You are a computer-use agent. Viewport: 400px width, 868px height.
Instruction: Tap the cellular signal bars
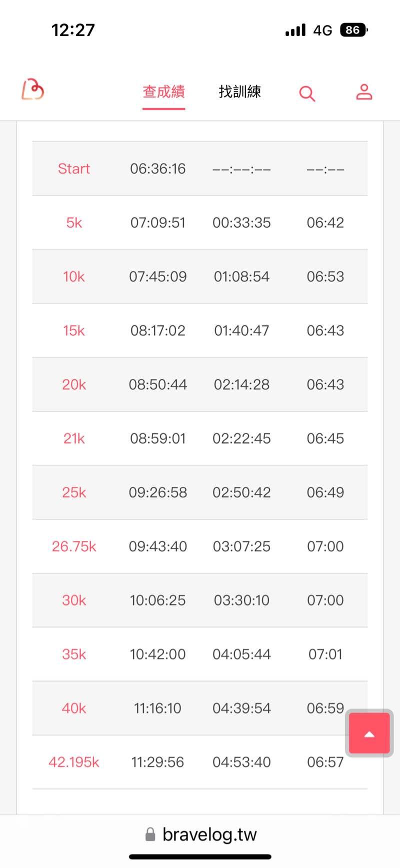coord(295,31)
